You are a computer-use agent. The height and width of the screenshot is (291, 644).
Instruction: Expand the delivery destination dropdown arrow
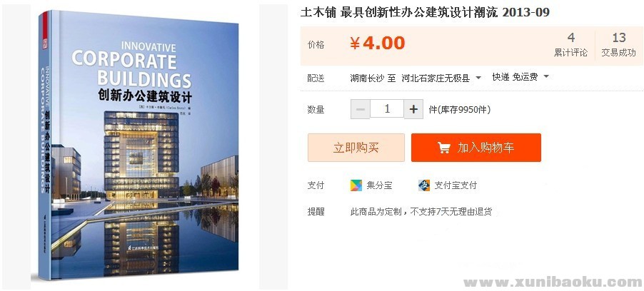click(478, 77)
